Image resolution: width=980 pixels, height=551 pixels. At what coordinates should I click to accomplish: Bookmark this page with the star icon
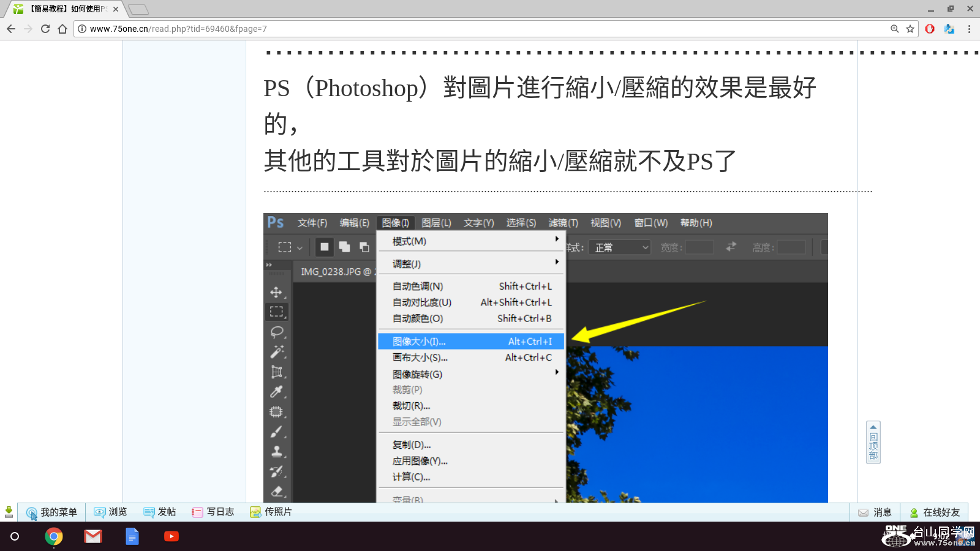point(910,29)
